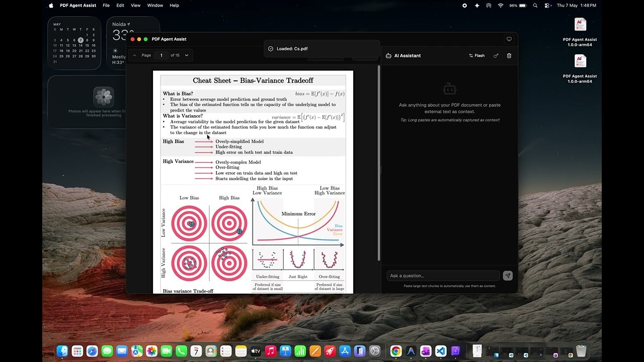Open the Trash in the dock
The height and width of the screenshot is (362, 644).
coord(581,351)
